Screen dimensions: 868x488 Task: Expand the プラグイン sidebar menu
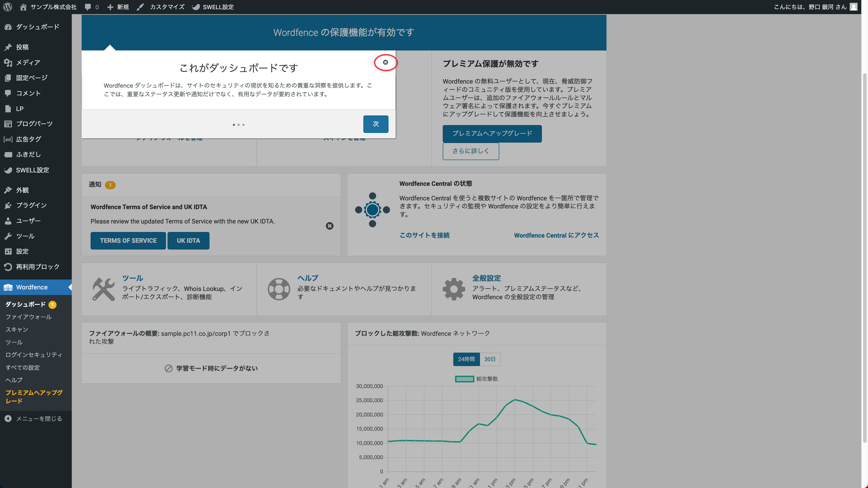pos(31,205)
